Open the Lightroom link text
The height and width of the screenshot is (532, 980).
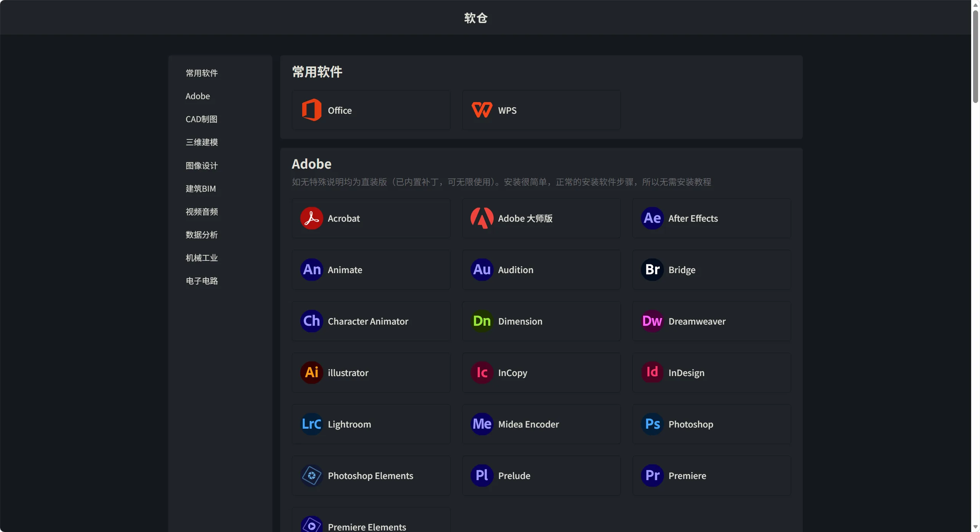(349, 424)
